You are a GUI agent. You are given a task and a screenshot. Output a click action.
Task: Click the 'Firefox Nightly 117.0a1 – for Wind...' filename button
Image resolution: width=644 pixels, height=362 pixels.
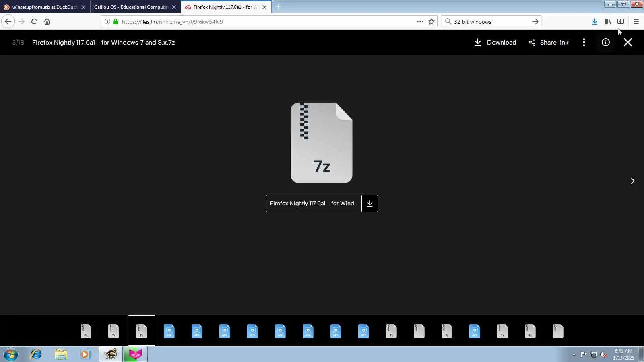coord(314,204)
